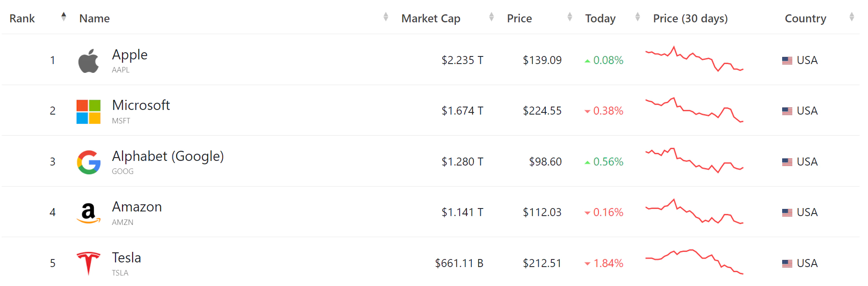Sort by Country column arrows
This screenshot has height=286, width=868.
coord(852,17)
